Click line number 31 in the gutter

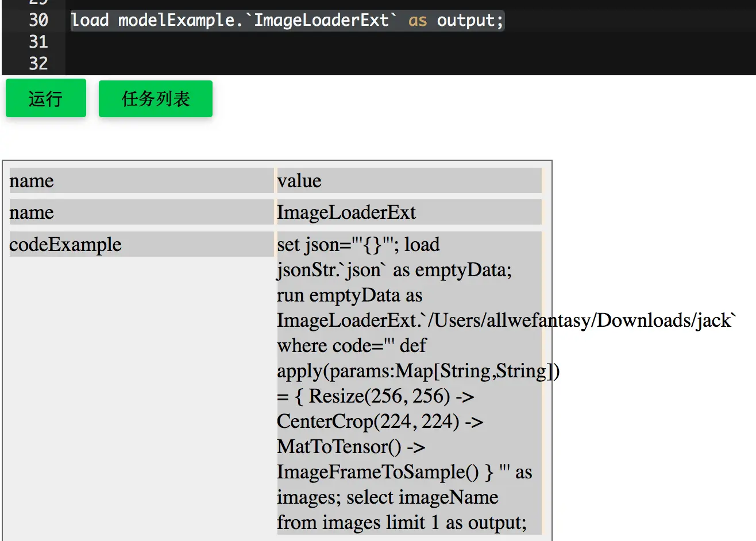point(38,42)
